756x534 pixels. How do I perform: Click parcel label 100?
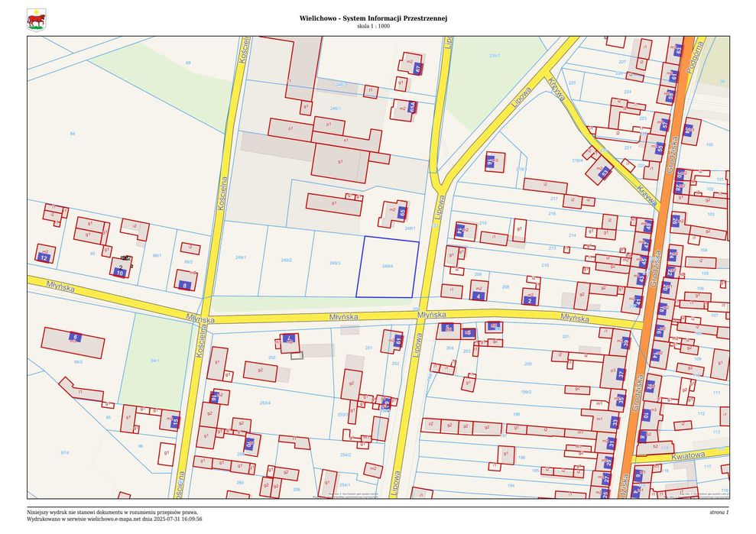point(709,144)
